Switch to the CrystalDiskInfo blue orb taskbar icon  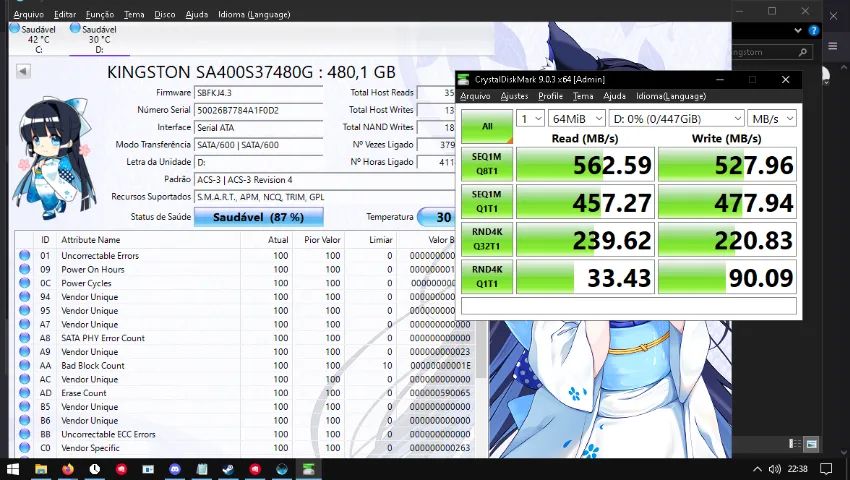click(x=282, y=469)
